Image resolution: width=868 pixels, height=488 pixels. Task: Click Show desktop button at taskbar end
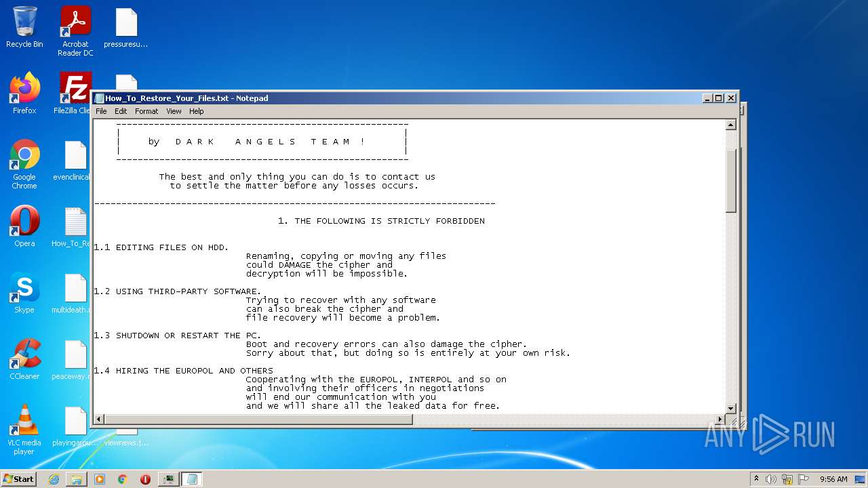[x=861, y=479]
